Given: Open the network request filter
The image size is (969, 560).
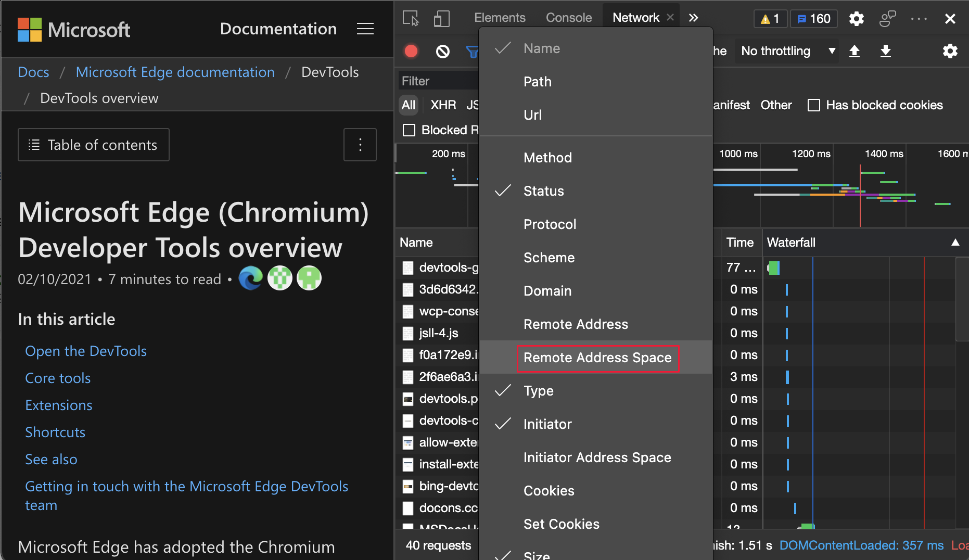Looking at the screenshot, I should coord(472,51).
